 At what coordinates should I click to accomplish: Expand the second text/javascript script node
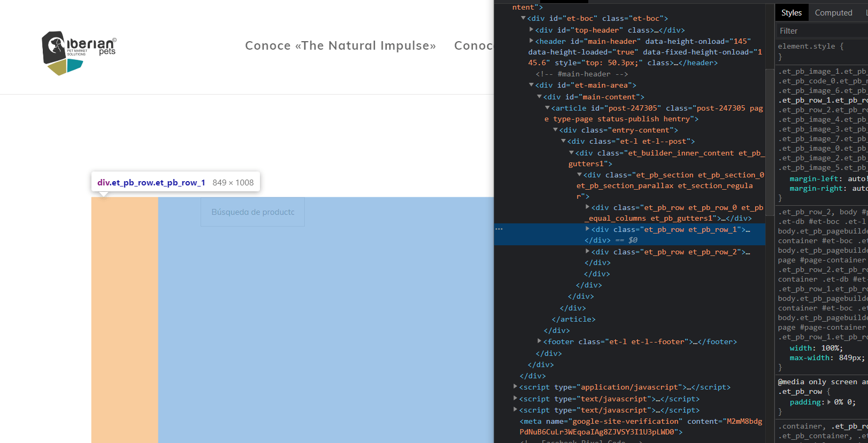click(x=515, y=409)
